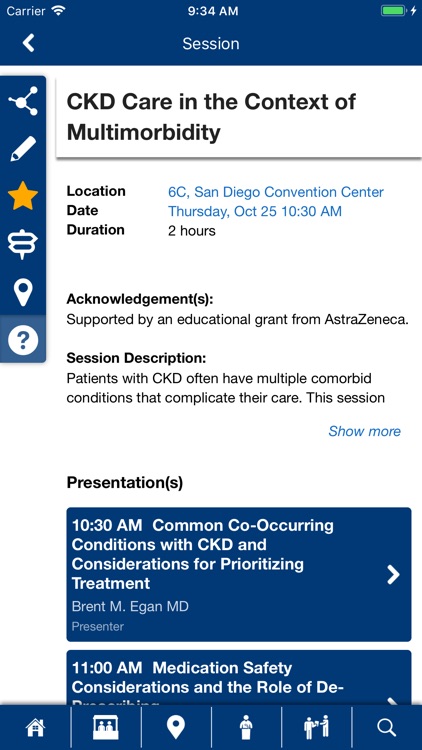Tap the search magnifier icon
The image size is (422, 750).
[x=387, y=728]
